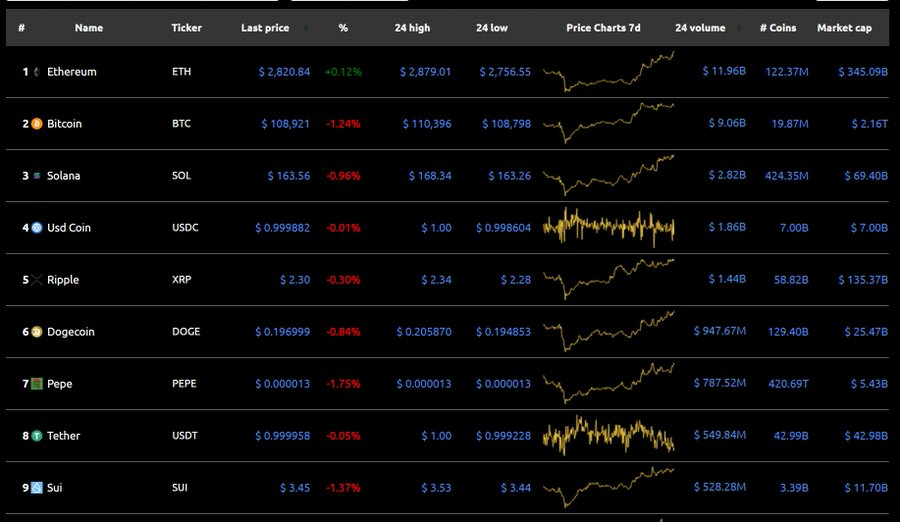Open Ethereum 7-day price chart
This screenshot has height=522, width=900.
coord(608,71)
